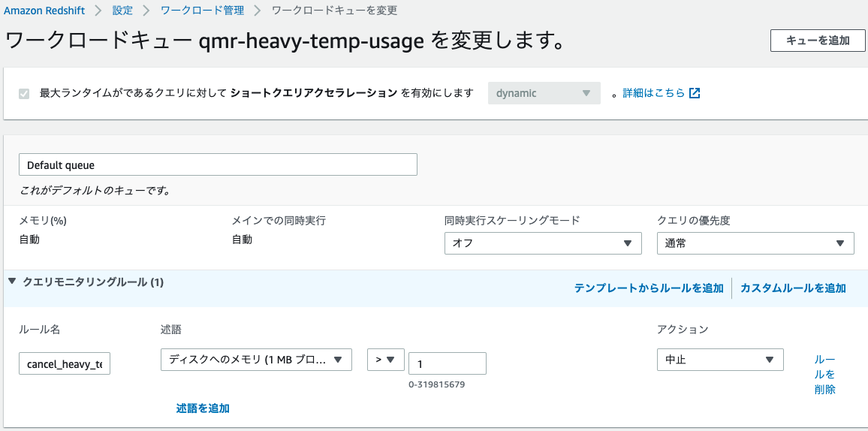Open the predicate dropdown ディスクへのメモリ

pyautogui.click(x=256, y=360)
